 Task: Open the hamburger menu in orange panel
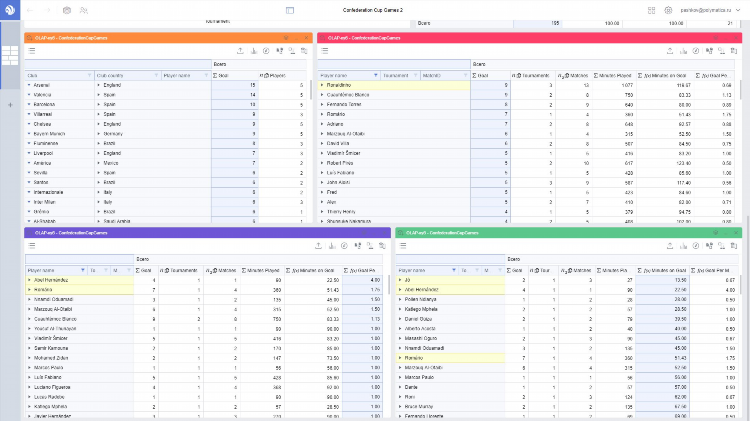32,51
